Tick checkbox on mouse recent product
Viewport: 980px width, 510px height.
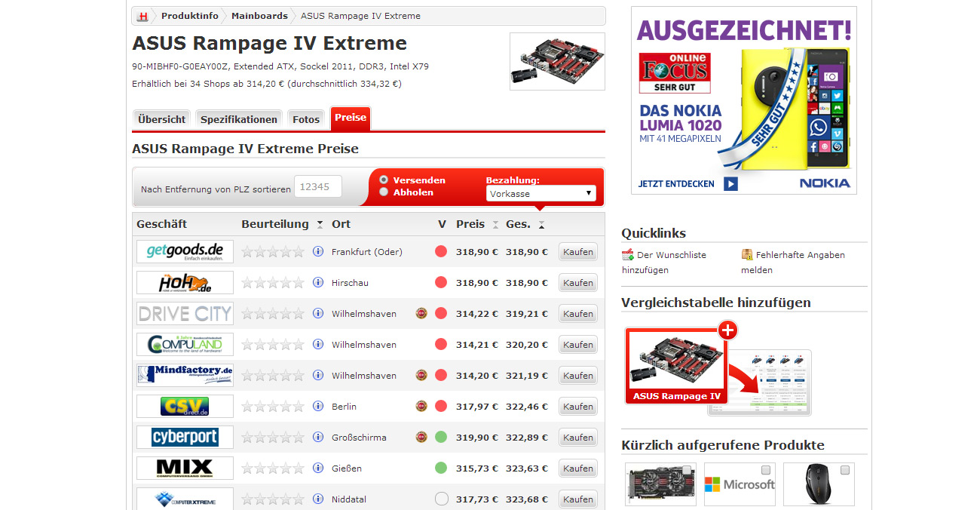tap(845, 470)
